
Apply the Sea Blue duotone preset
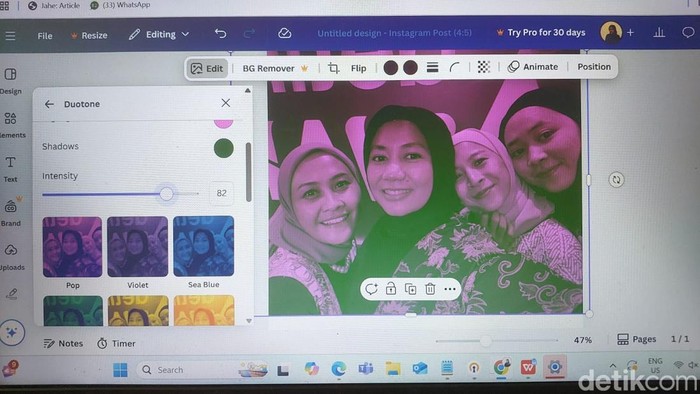coord(204,246)
